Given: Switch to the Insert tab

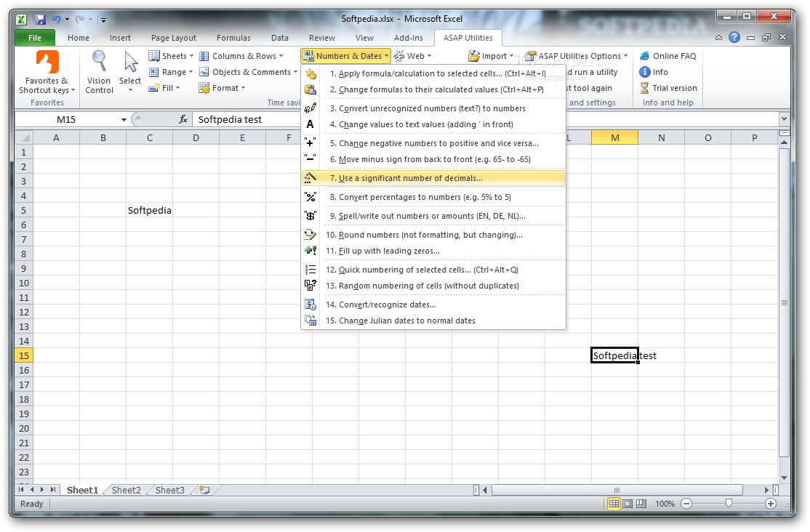Looking at the screenshot, I should pyautogui.click(x=121, y=38).
